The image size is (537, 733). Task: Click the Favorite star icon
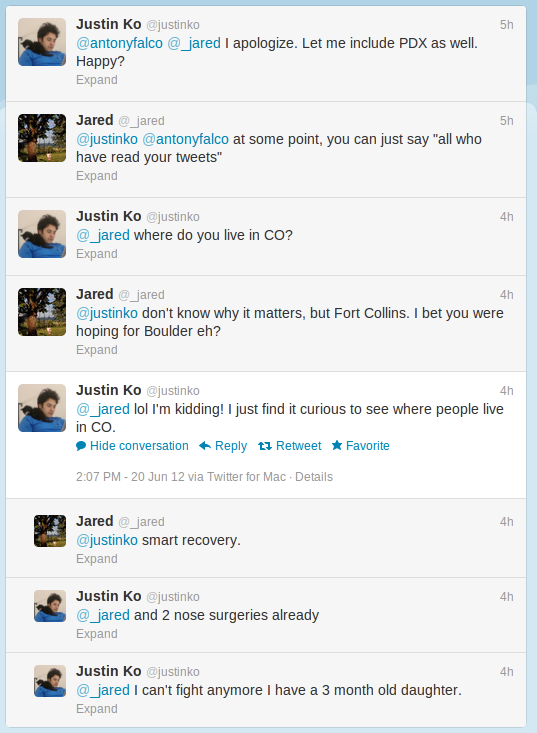[x=337, y=446]
